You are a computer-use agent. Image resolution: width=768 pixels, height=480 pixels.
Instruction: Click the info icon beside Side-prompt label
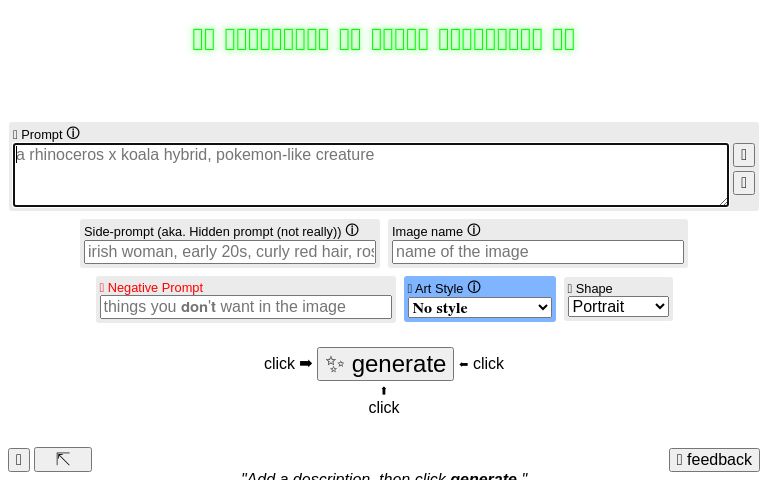point(352,231)
